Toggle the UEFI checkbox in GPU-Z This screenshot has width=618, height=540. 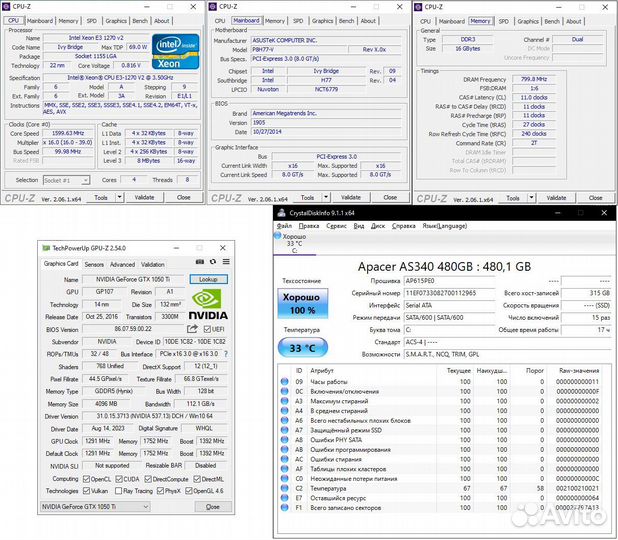pos(207,329)
